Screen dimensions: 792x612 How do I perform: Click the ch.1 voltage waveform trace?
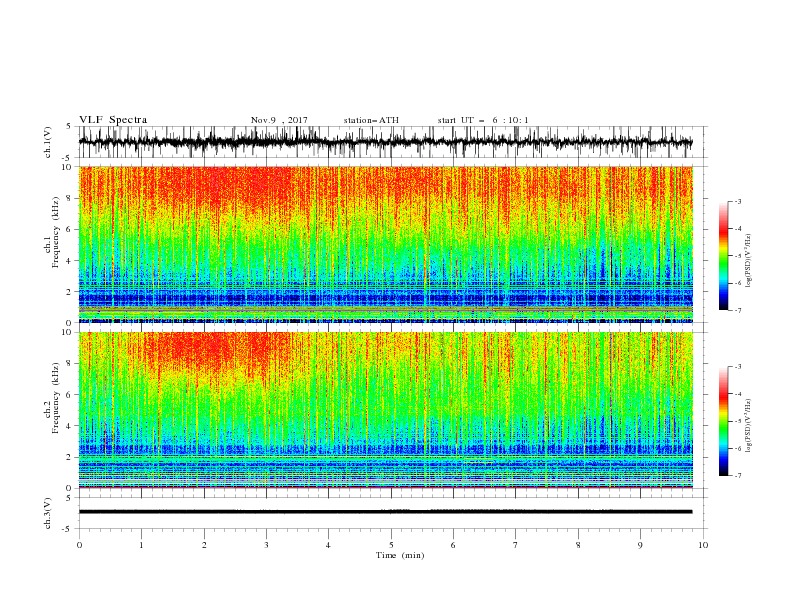(385, 142)
